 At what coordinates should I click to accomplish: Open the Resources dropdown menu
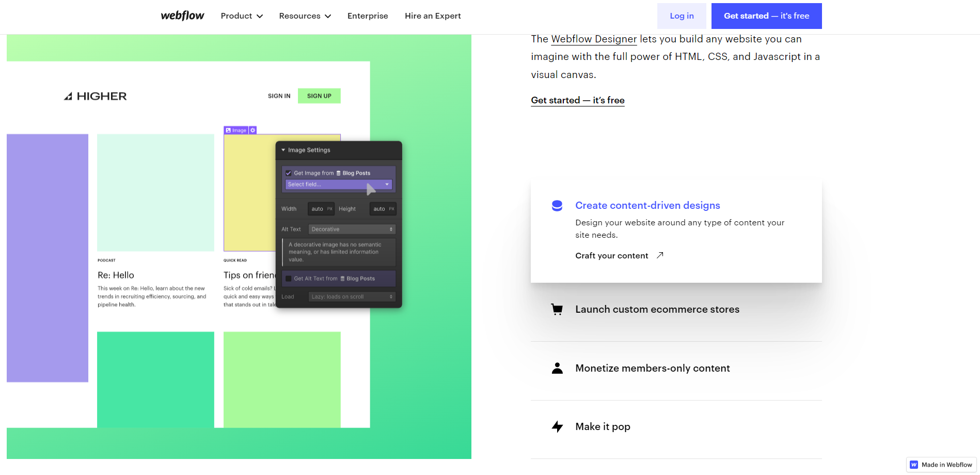pyautogui.click(x=305, y=16)
